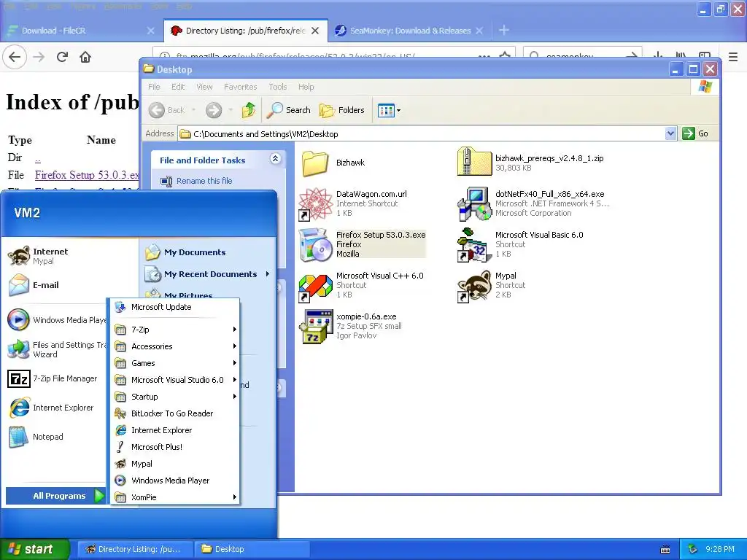Close the Directory Listing browser tab
747x560 pixels.
(x=315, y=31)
